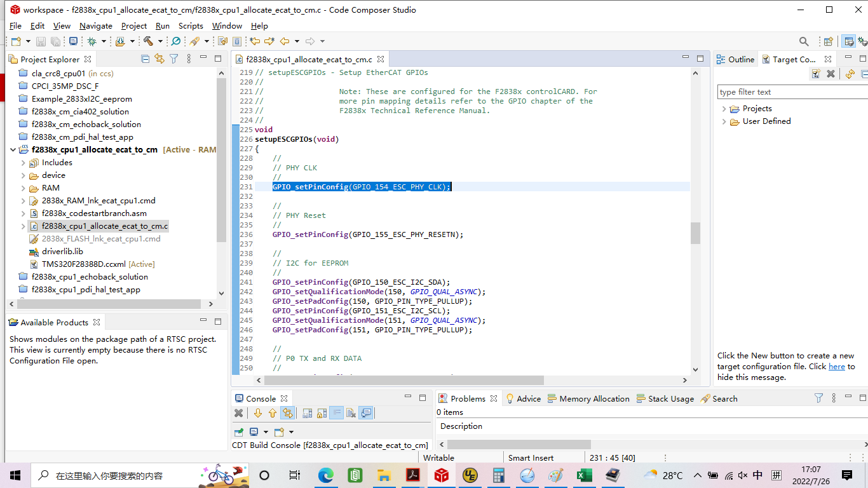Click the Debug bug icon

[x=92, y=41]
